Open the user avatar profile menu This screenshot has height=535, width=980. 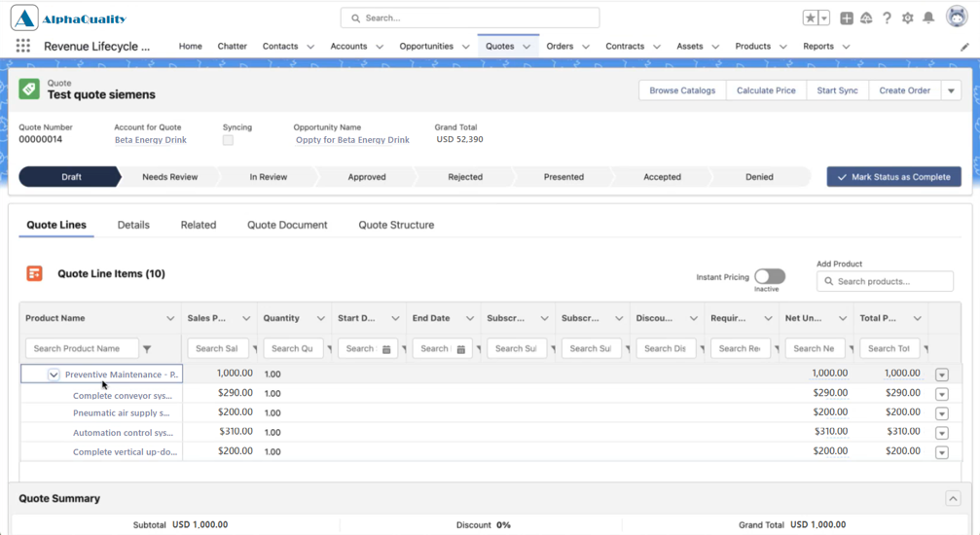(x=957, y=17)
